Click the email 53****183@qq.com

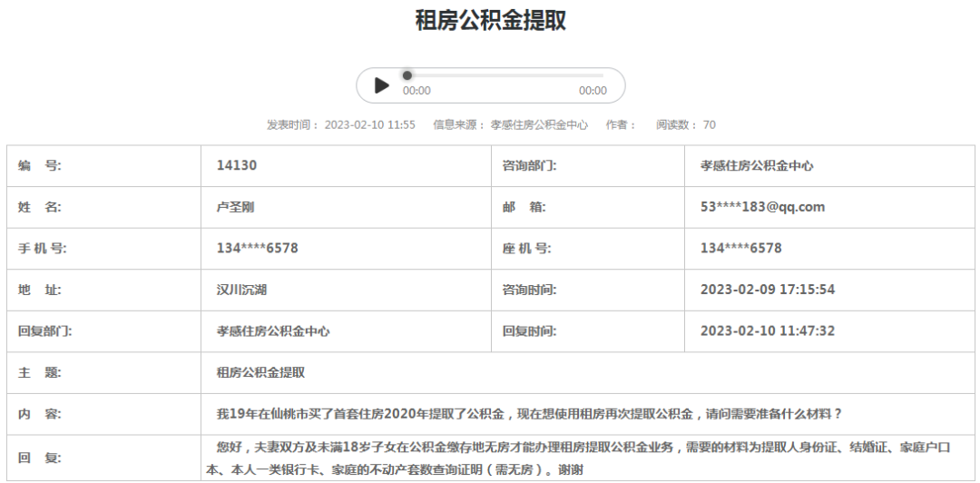[x=762, y=207]
